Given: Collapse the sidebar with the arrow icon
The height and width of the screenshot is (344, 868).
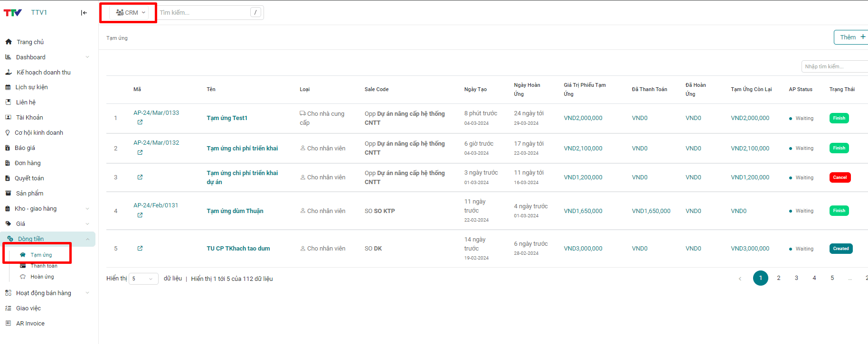Looking at the screenshot, I should [84, 13].
